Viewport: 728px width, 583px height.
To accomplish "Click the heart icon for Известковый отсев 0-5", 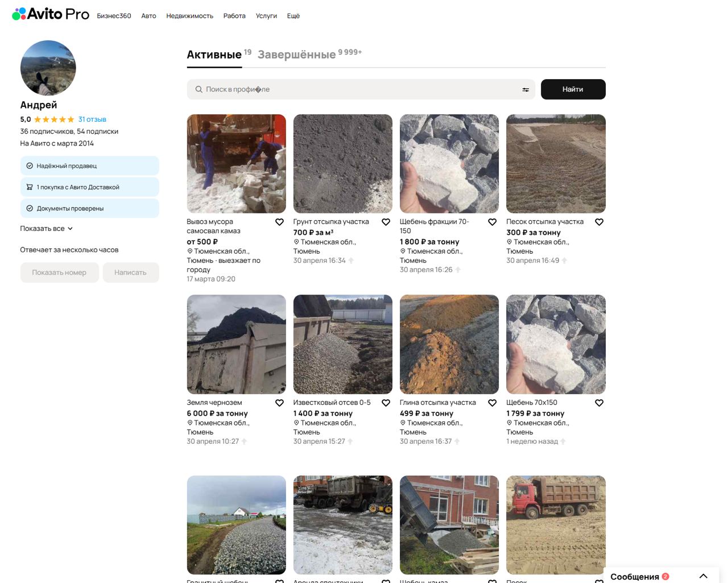I will click(386, 403).
